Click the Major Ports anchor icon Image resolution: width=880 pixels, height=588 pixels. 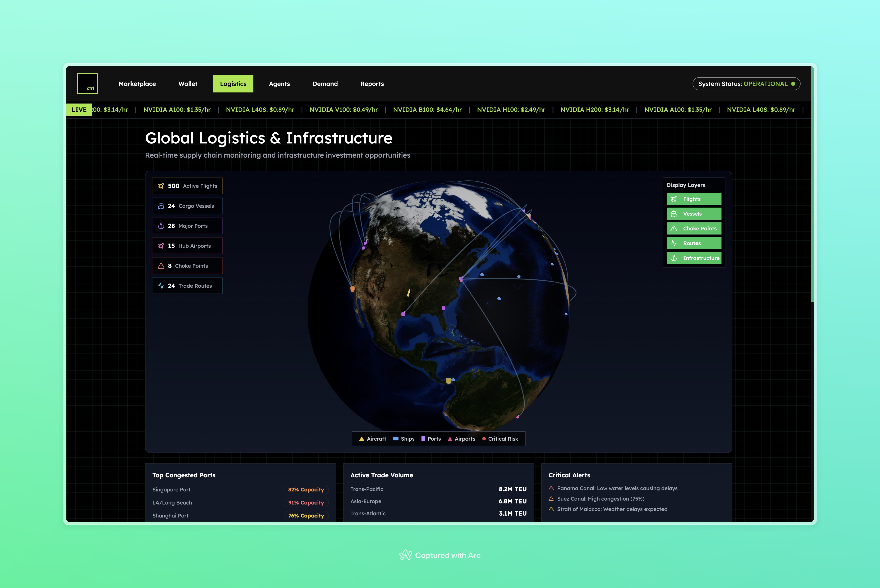161,226
